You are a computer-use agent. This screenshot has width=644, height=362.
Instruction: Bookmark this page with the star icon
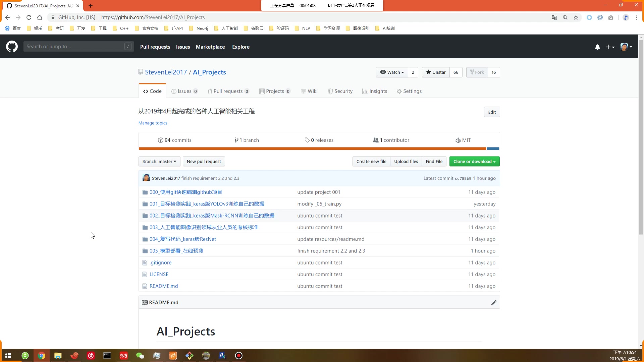tap(576, 17)
